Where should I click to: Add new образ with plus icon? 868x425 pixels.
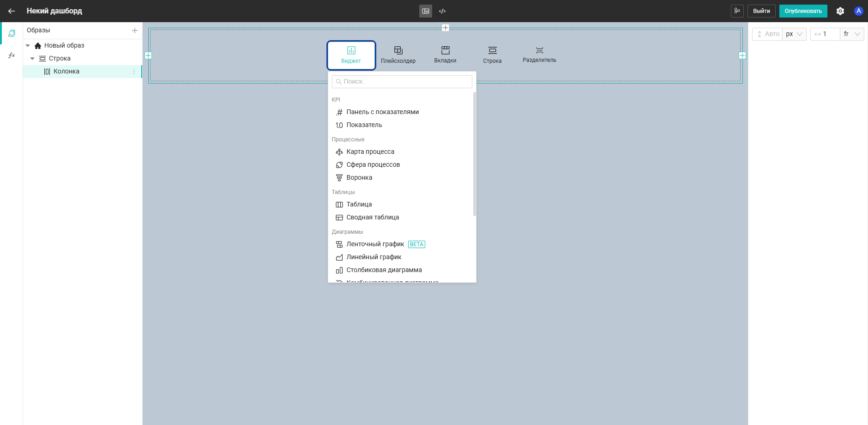(135, 30)
